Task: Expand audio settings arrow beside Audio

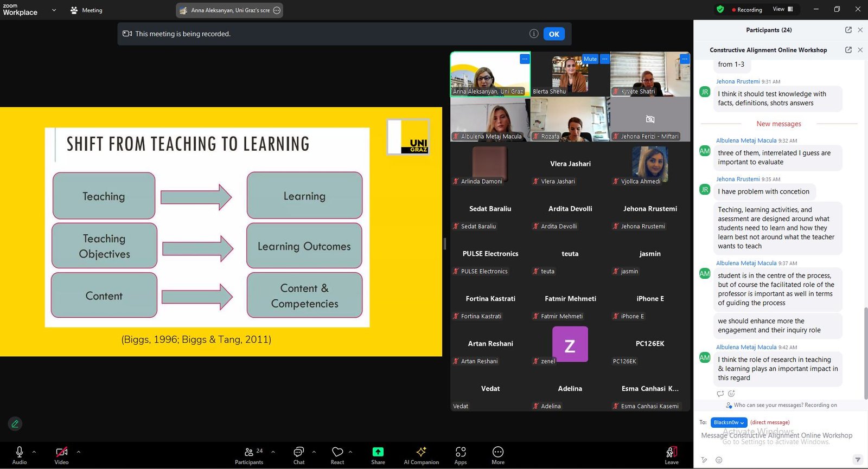Action: tap(34, 452)
